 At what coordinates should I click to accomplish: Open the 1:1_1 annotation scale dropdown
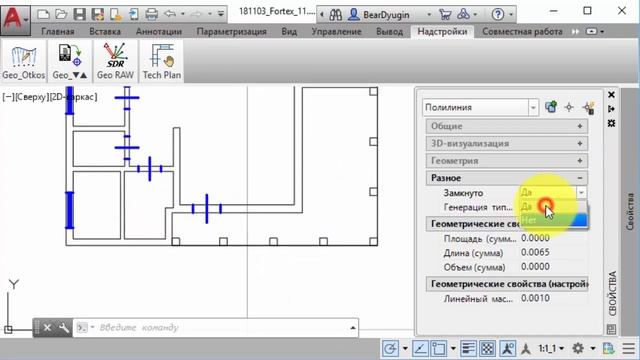(x=551, y=349)
